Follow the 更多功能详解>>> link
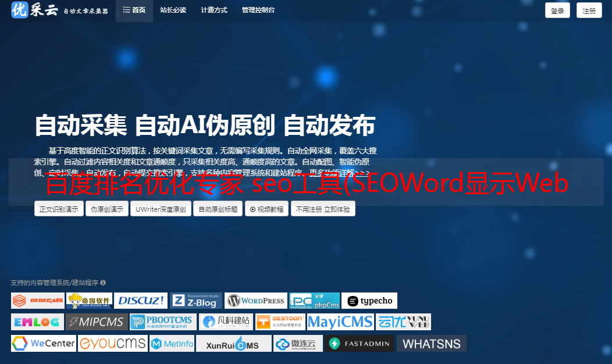The image size is (612, 364). click(x=339, y=173)
